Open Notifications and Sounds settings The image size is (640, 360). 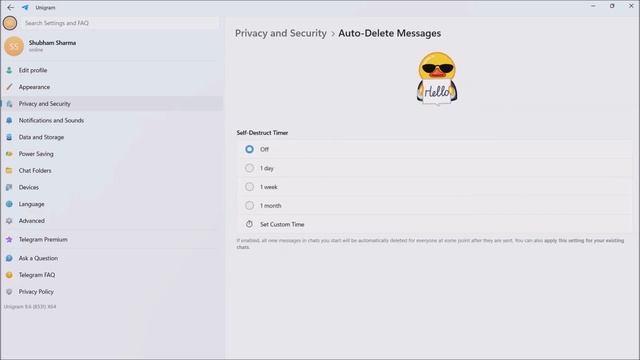(x=112, y=120)
